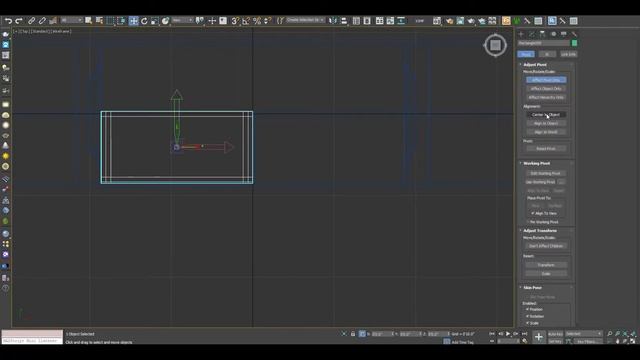
Task: Click the Redo arrow in main toolbar
Action: 18,21
